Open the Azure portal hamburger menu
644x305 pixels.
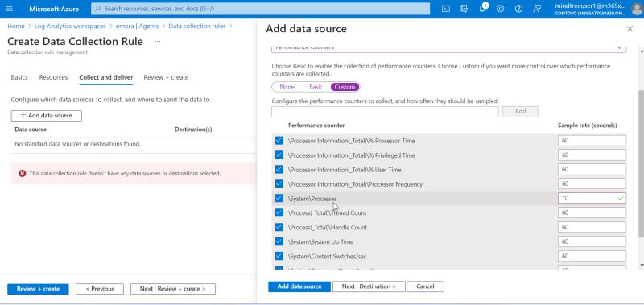[10, 9]
